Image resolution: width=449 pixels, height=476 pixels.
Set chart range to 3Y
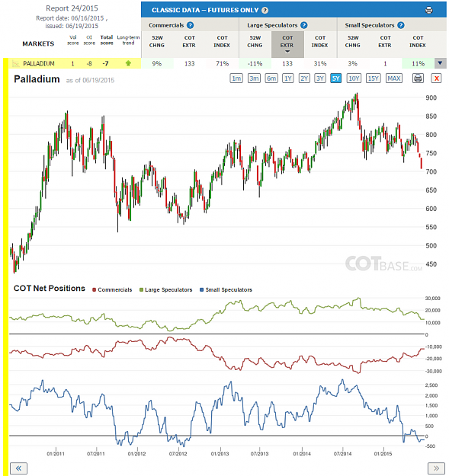click(320, 78)
